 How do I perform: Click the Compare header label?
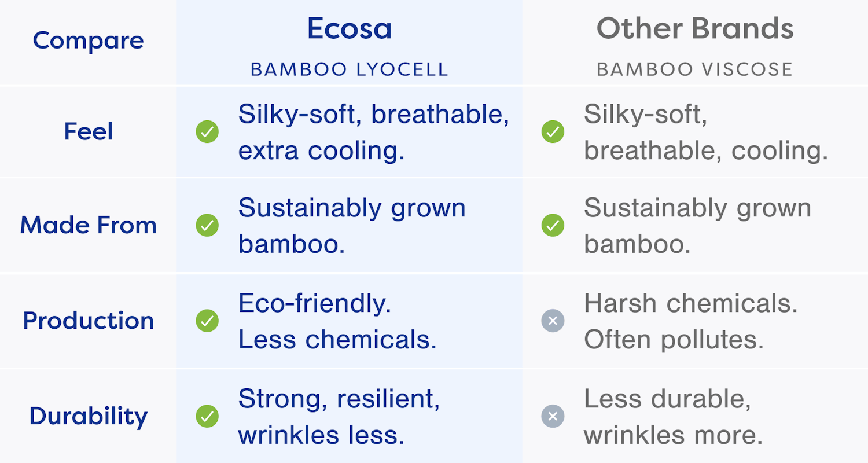(x=89, y=41)
